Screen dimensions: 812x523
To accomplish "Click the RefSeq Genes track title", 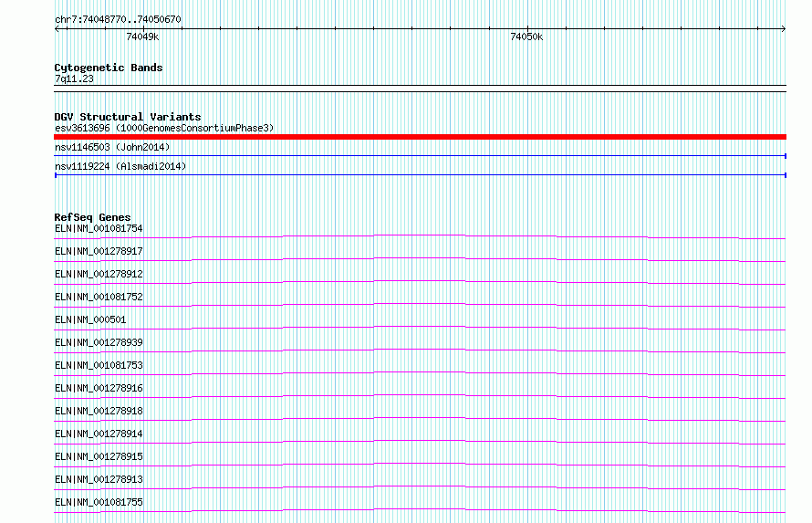I will 92,217.
